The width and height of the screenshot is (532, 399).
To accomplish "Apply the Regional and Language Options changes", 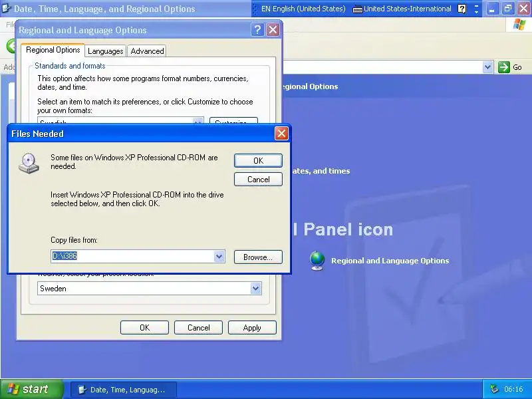I will coord(252,327).
